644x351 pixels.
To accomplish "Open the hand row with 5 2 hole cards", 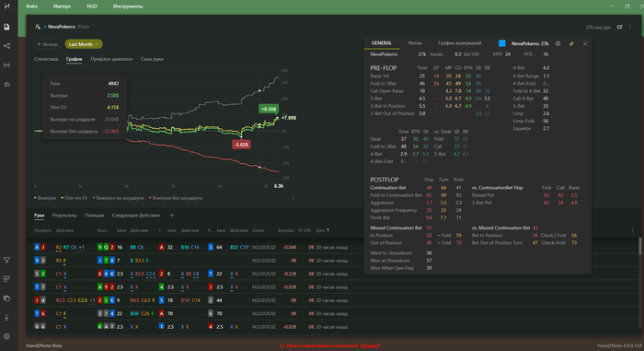I will [333, 274].
